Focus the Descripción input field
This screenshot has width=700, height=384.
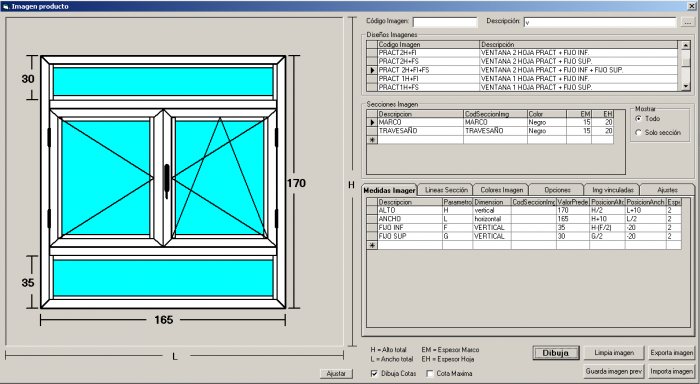(x=600, y=22)
